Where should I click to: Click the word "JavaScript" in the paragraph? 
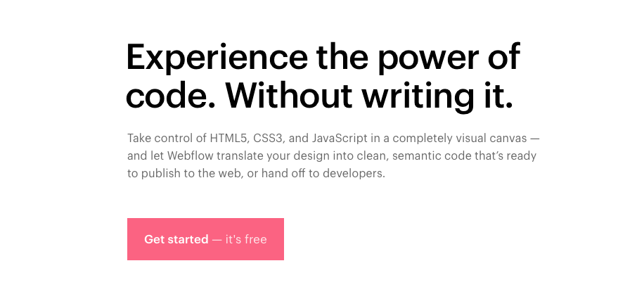tap(340, 139)
